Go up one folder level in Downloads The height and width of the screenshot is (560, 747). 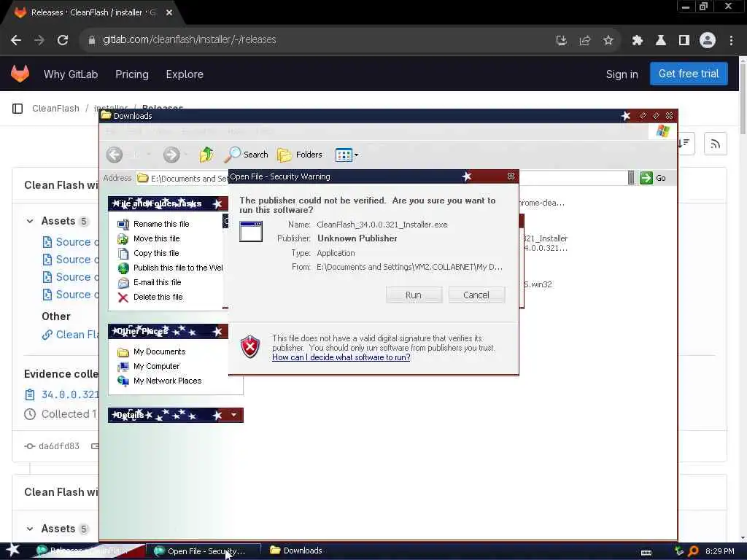point(206,155)
